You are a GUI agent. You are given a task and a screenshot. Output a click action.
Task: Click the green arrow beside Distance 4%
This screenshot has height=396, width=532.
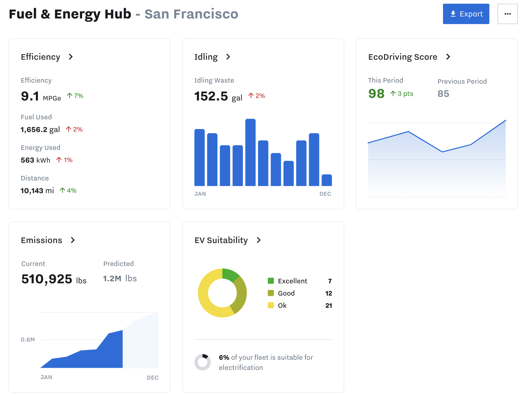coord(63,190)
